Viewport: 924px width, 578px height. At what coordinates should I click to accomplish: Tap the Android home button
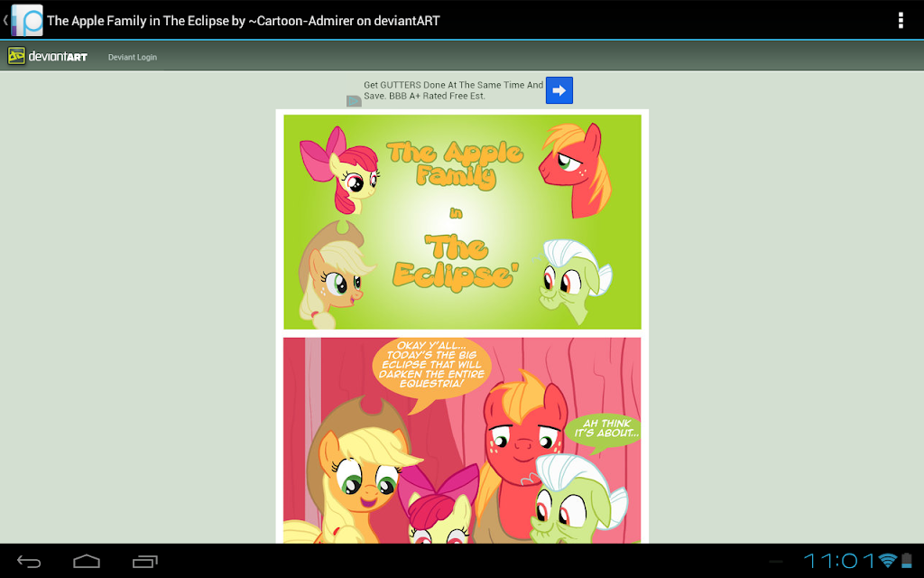(87, 561)
